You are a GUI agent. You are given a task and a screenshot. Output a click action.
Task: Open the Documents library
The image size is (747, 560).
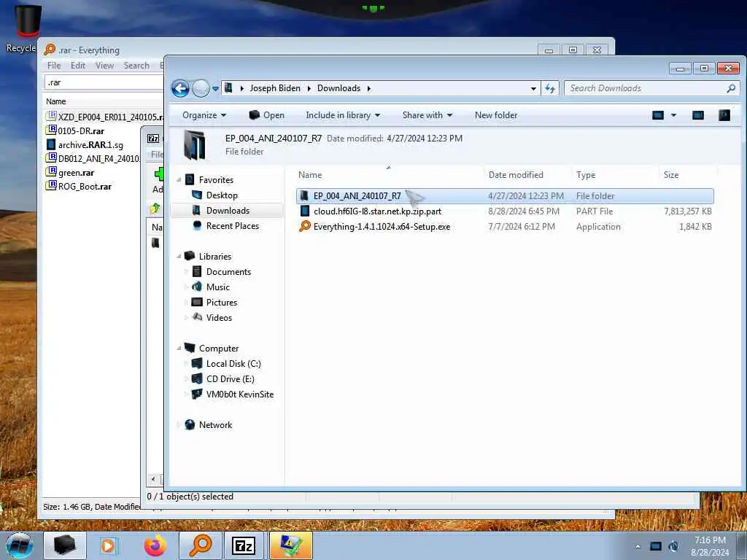[228, 272]
